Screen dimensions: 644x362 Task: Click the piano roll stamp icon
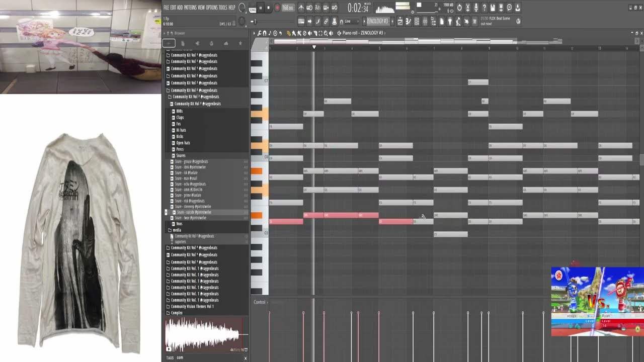(275, 33)
